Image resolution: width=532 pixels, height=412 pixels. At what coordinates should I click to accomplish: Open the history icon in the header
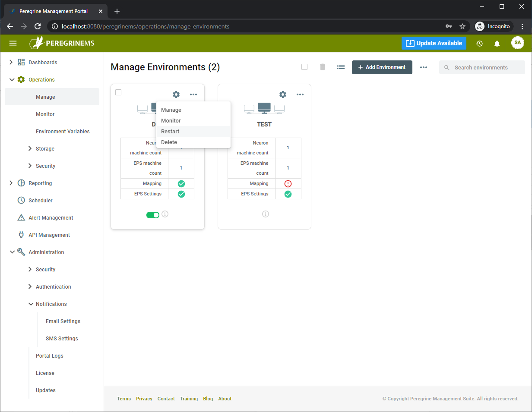[x=479, y=44]
